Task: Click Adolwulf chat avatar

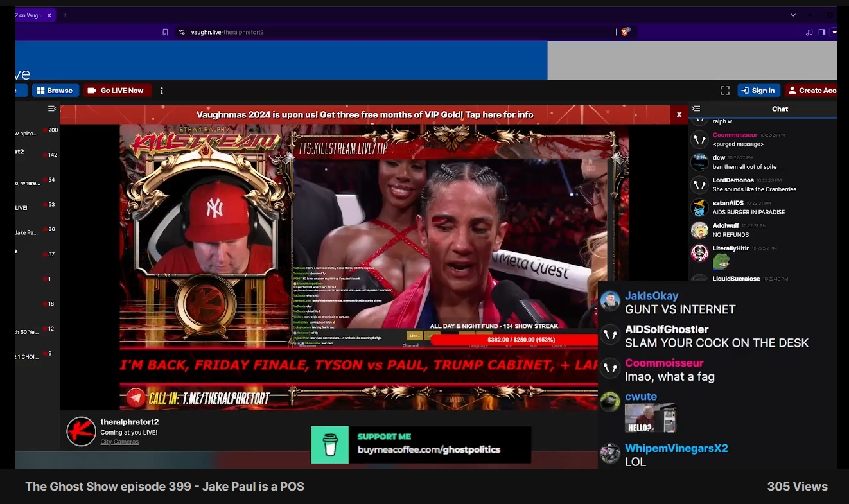Action: coord(699,230)
